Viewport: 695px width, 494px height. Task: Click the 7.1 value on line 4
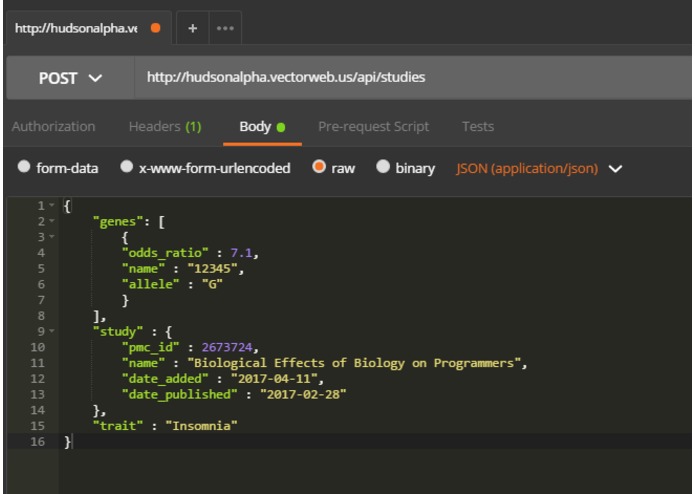241,253
